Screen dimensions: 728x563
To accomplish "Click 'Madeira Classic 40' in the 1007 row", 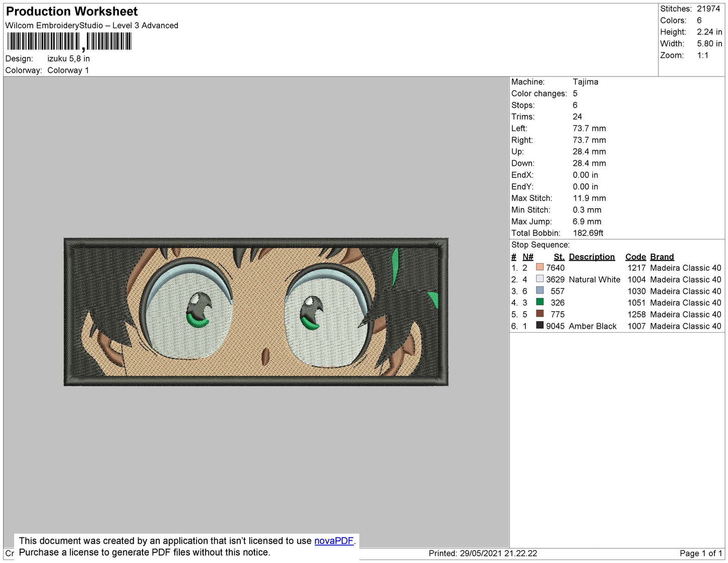I will click(x=686, y=327).
